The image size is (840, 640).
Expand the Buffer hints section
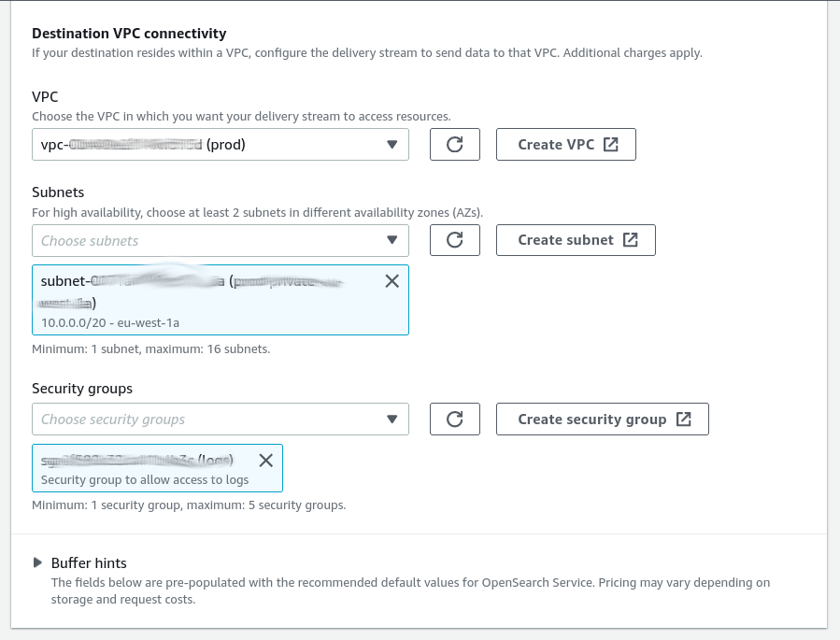(37, 562)
